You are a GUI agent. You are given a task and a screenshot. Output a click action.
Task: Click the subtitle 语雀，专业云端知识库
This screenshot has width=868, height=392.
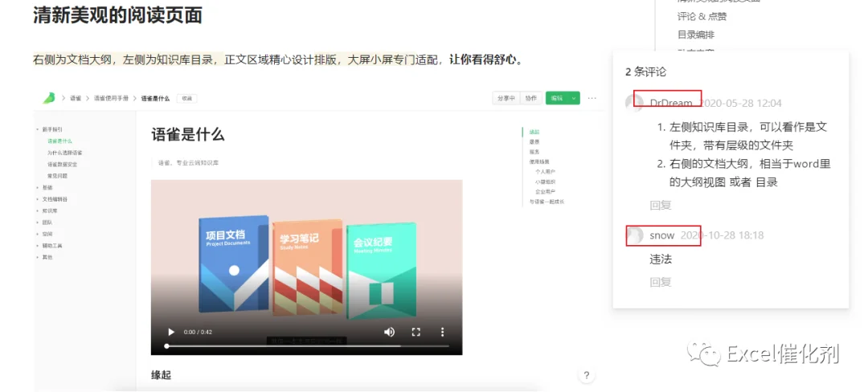click(x=187, y=163)
